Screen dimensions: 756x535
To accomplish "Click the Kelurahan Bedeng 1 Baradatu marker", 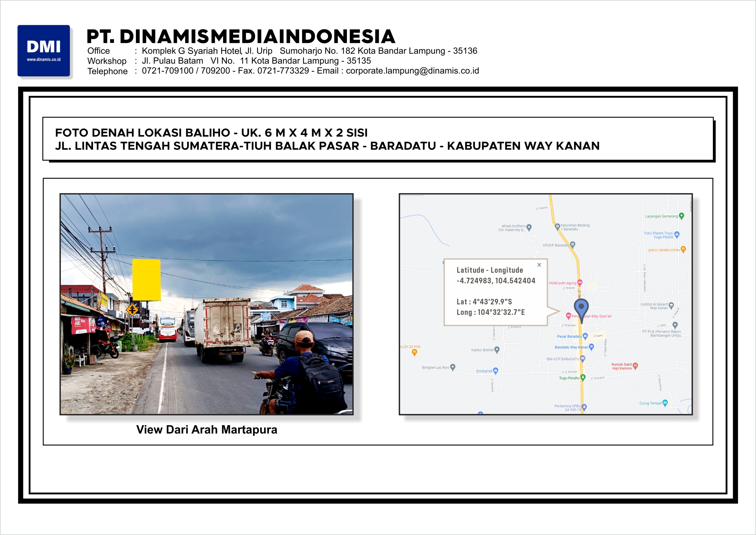I will (x=558, y=226).
